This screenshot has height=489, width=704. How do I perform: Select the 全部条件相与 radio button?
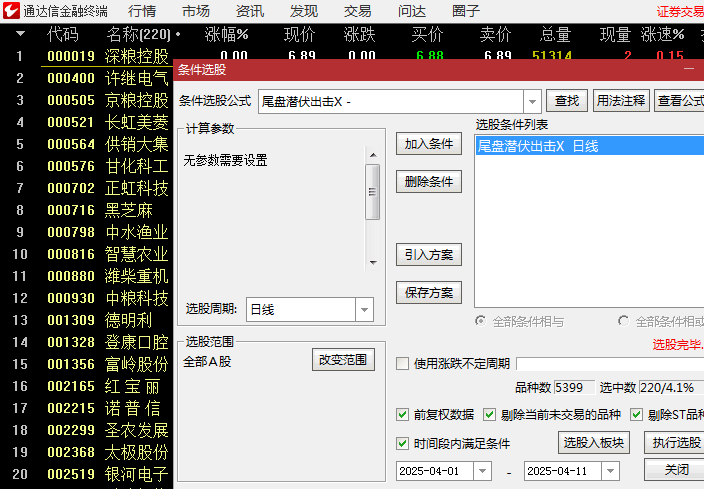(481, 321)
